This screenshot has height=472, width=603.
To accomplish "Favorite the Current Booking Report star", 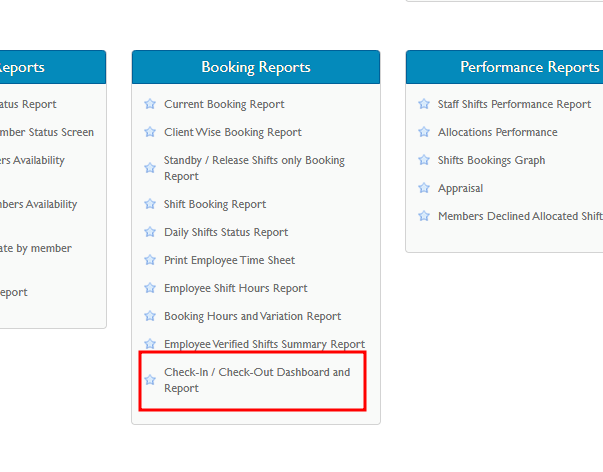I will (150, 104).
